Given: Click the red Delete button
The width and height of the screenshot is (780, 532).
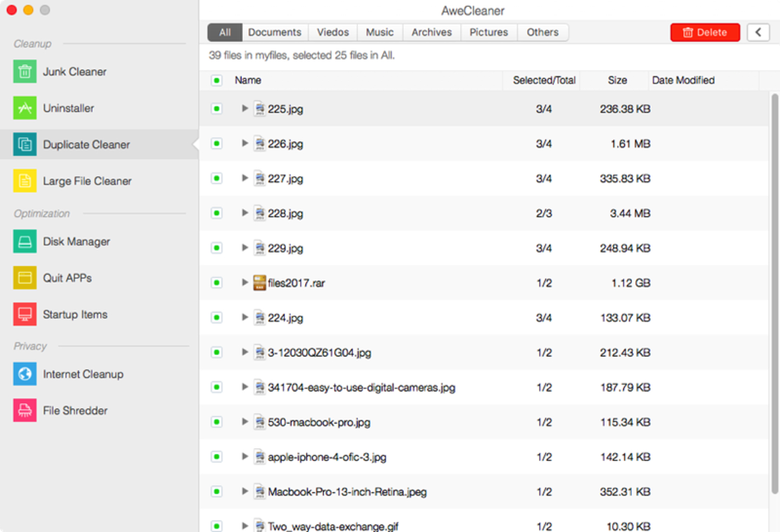Looking at the screenshot, I should [x=705, y=32].
